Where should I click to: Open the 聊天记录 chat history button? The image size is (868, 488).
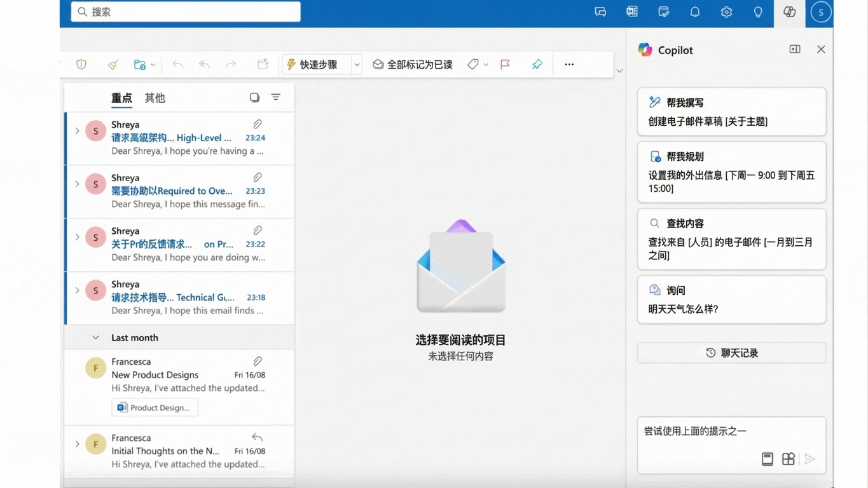(731, 353)
